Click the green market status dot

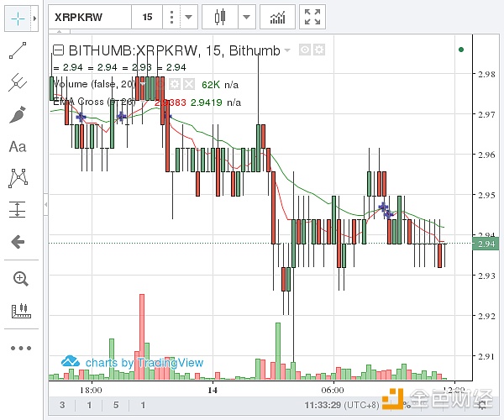tap(461, 50)
